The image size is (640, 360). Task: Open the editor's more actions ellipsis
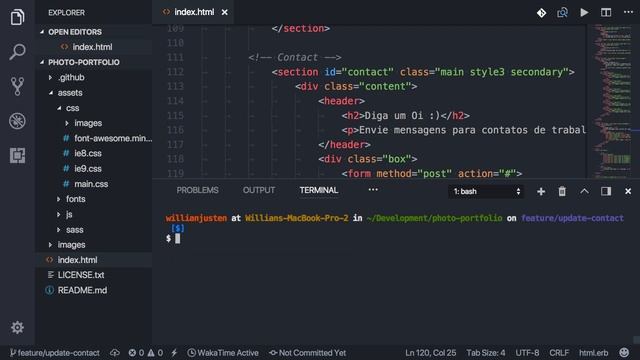tap(629, 12)
